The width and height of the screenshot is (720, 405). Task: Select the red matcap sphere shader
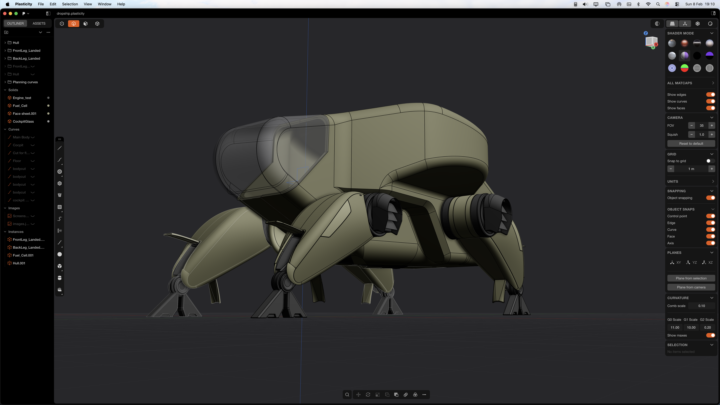pos(684,43)
